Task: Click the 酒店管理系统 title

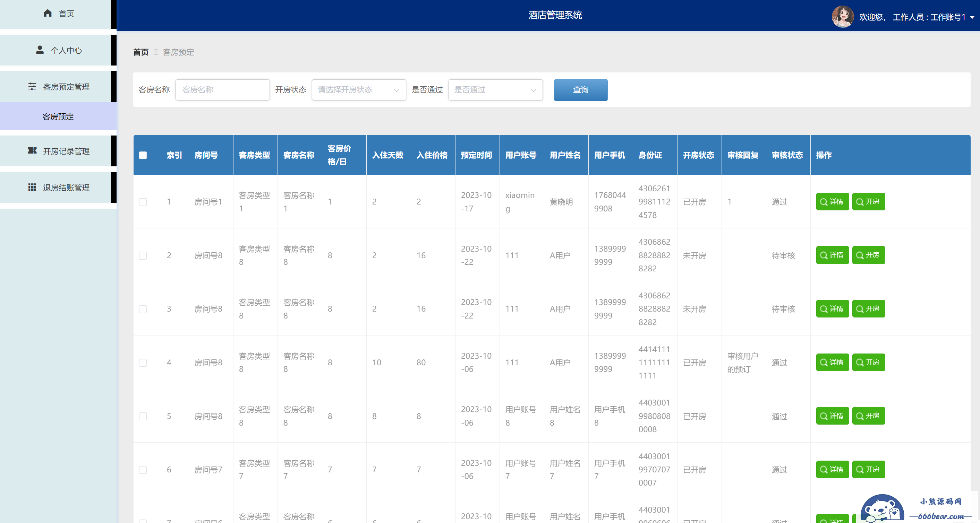Action: [555, 15]
